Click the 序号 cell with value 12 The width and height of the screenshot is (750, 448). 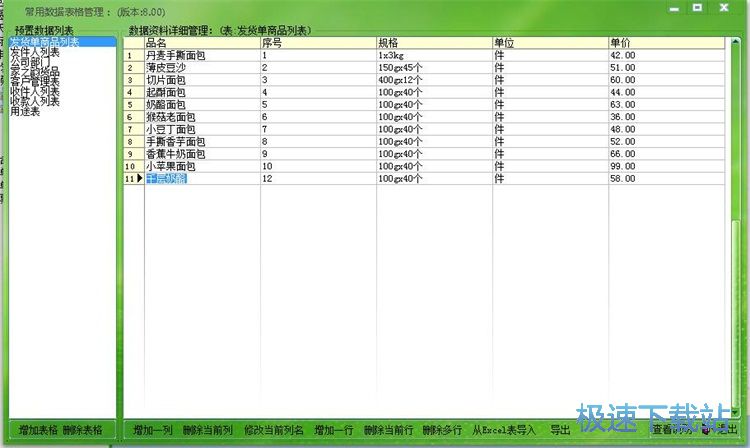click(x=319, y=178)
